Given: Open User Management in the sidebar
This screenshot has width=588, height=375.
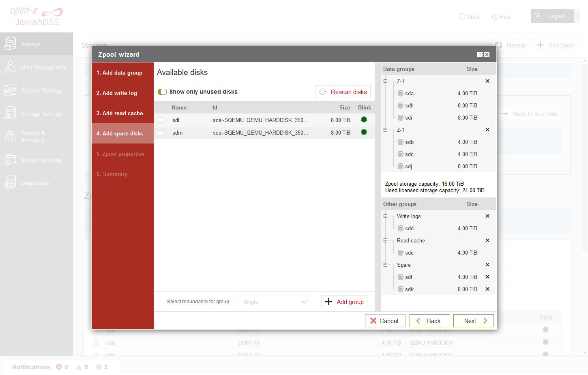Looking at the screenshot, I should point(36,67).
